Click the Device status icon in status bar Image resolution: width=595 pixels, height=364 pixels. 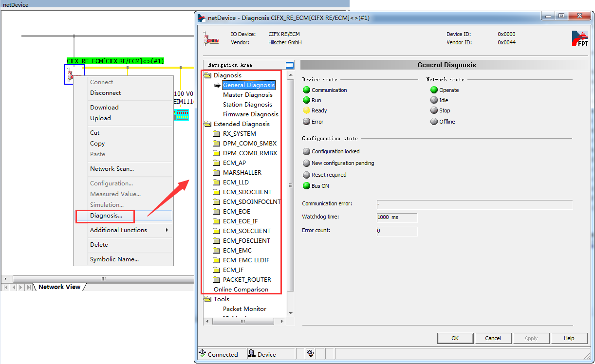252,354
